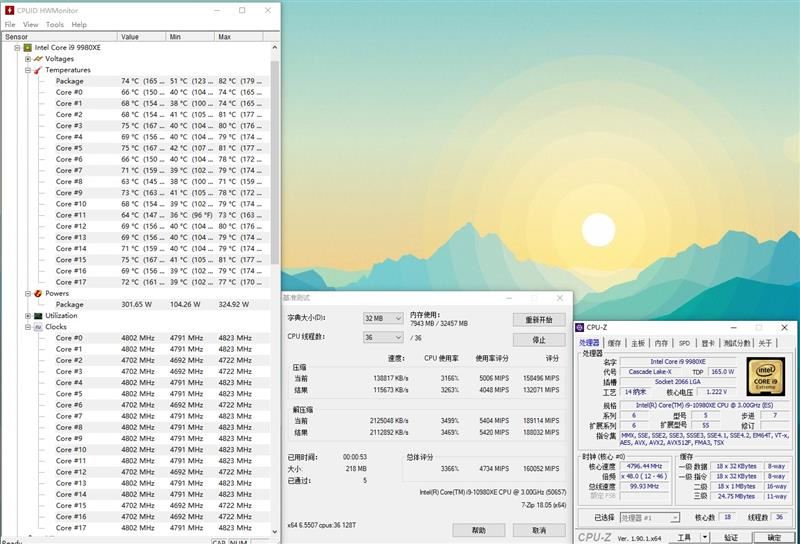This screenshot has height=544, width=800.
Task: Click the Temperatures thermometer icon
Action: click(x=38, y=70)
